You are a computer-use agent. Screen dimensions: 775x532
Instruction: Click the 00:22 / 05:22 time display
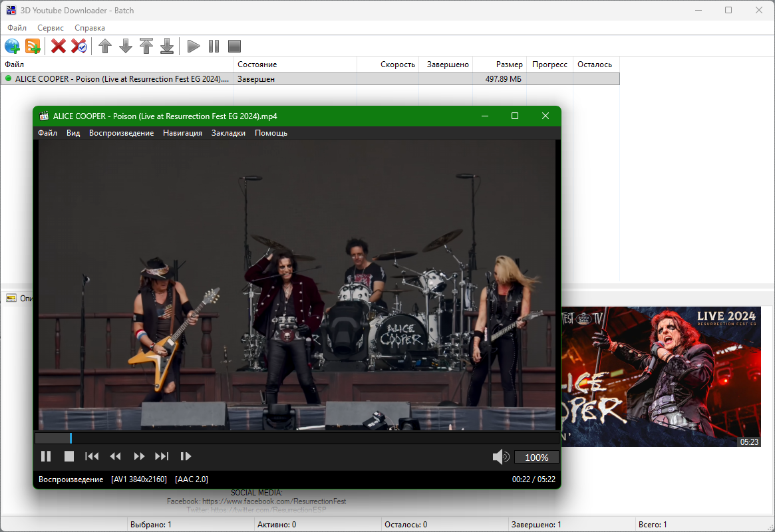tap(534, 479)
